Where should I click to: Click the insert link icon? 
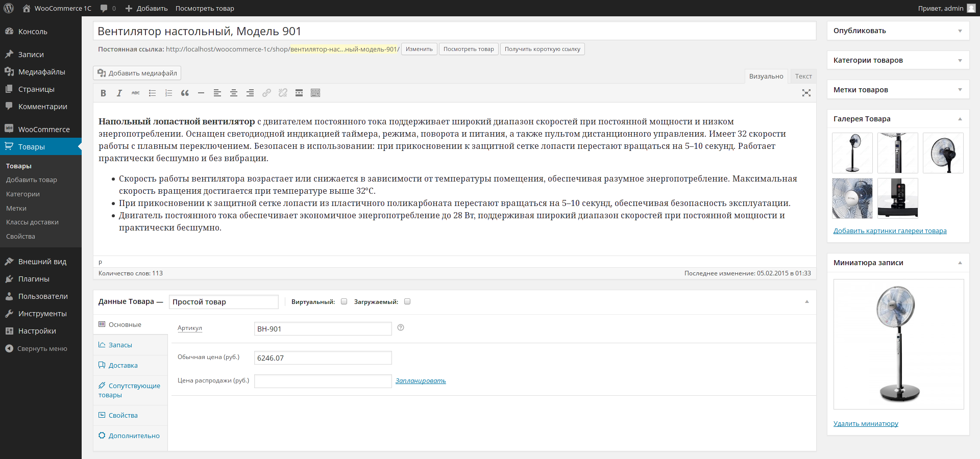point(266,93)
